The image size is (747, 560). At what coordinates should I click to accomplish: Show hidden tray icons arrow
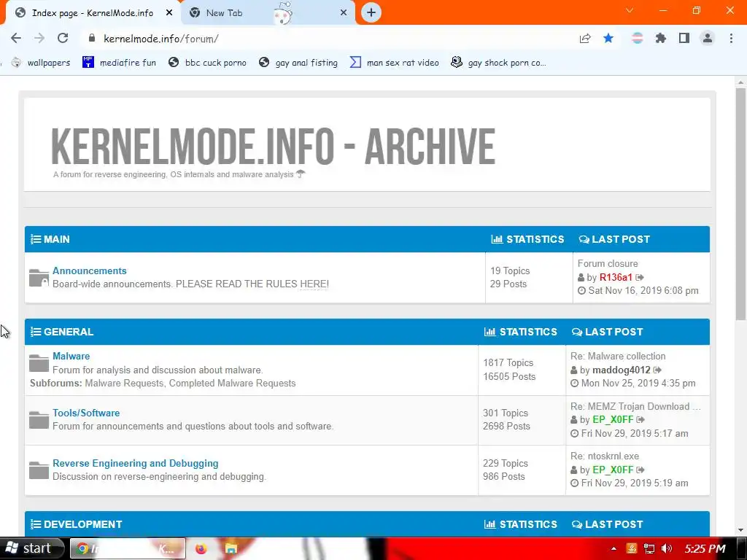[613, 548]
